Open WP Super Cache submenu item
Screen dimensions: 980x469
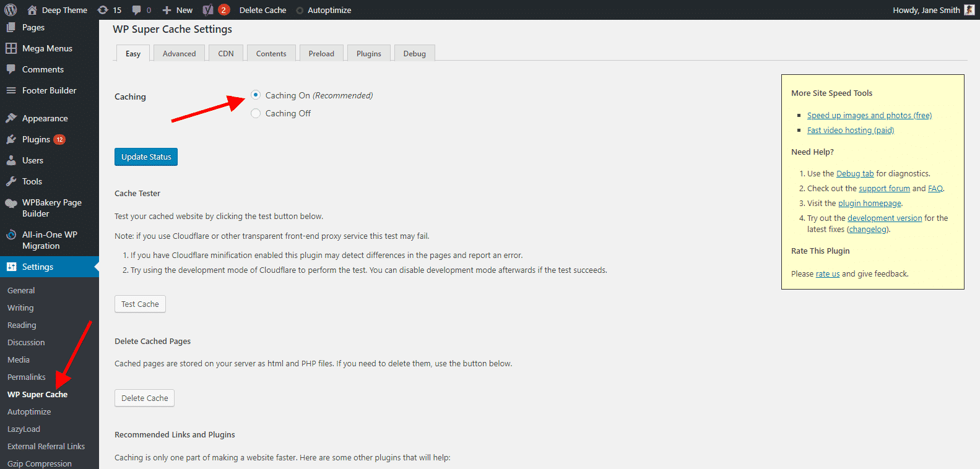[x=37, y=394]
